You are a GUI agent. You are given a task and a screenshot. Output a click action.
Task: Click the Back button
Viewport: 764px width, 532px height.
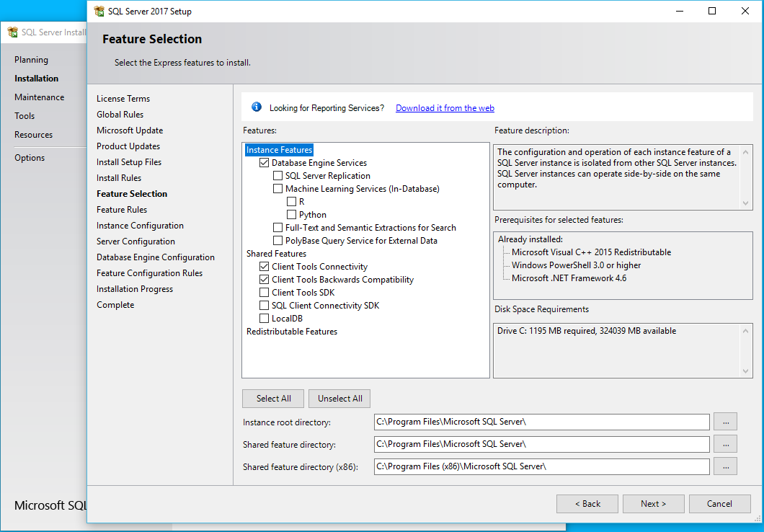click(587, 504)
